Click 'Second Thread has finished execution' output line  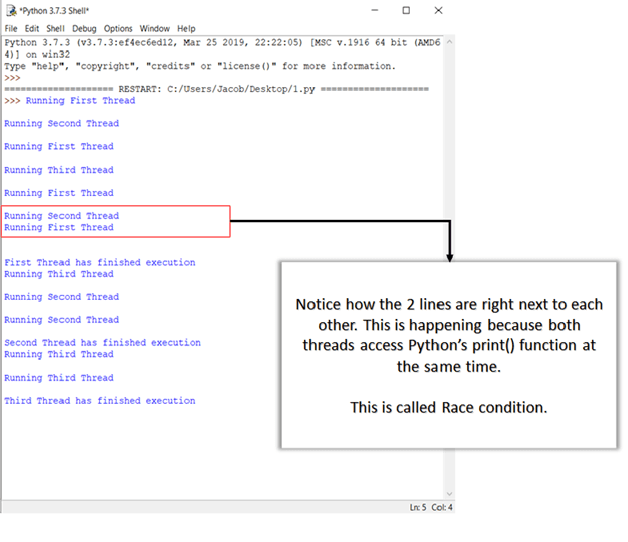point(102,343)
